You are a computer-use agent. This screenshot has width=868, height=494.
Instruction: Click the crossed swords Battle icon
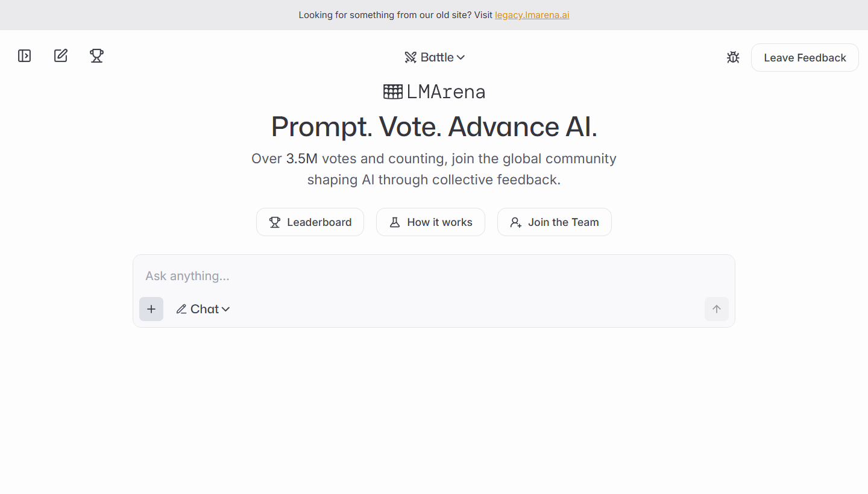[x=410, y=57]
